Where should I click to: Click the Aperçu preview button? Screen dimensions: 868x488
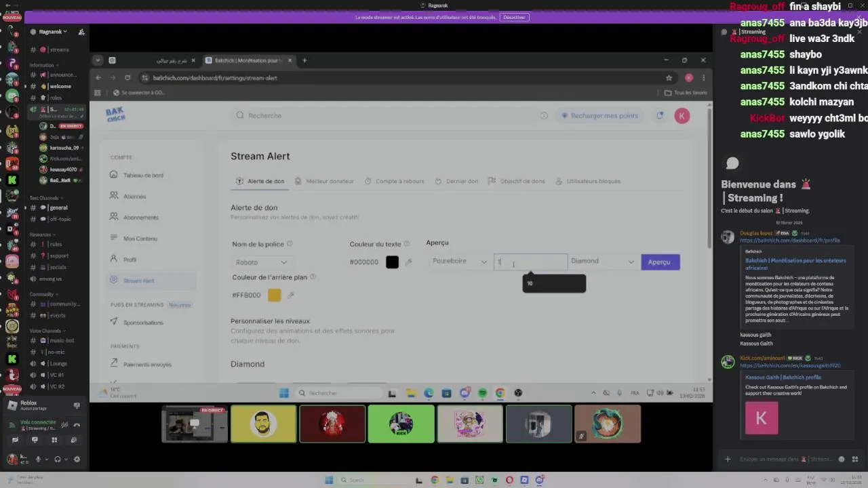pos(660,262)
